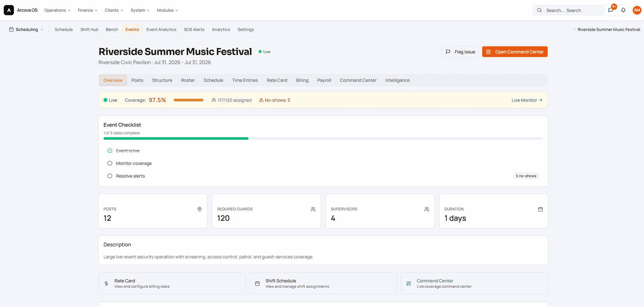The image size is (644, 307).
Task: Click the green Live dot in coverage bar
Action: (105, 100)
